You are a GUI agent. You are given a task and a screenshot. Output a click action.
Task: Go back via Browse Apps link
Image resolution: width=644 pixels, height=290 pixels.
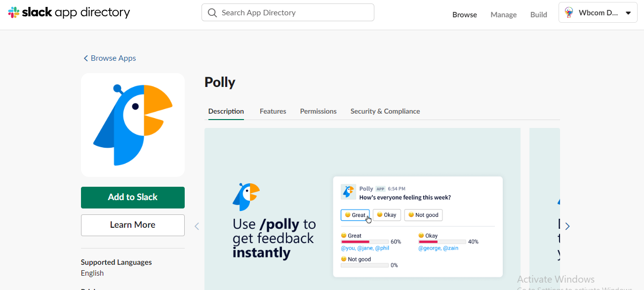point(113,58)
